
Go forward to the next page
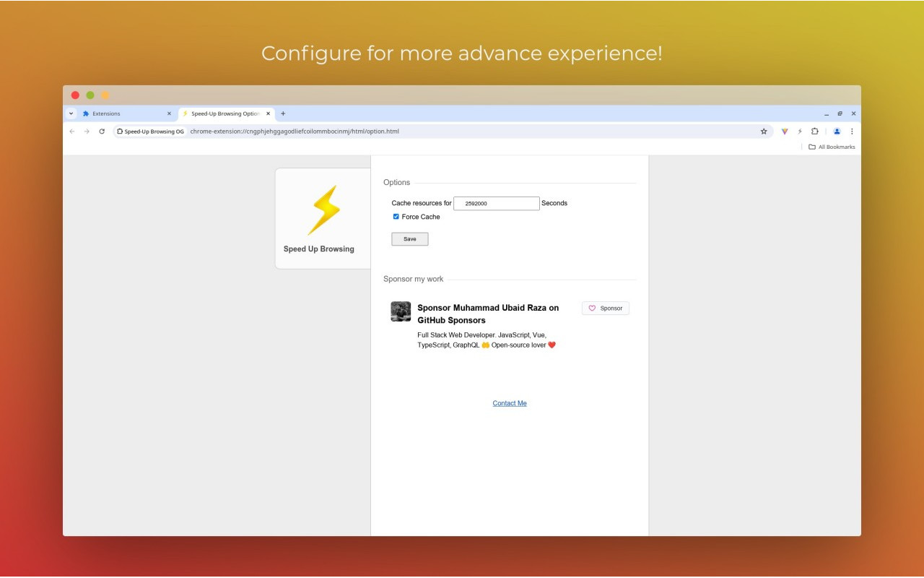(87, 131)
